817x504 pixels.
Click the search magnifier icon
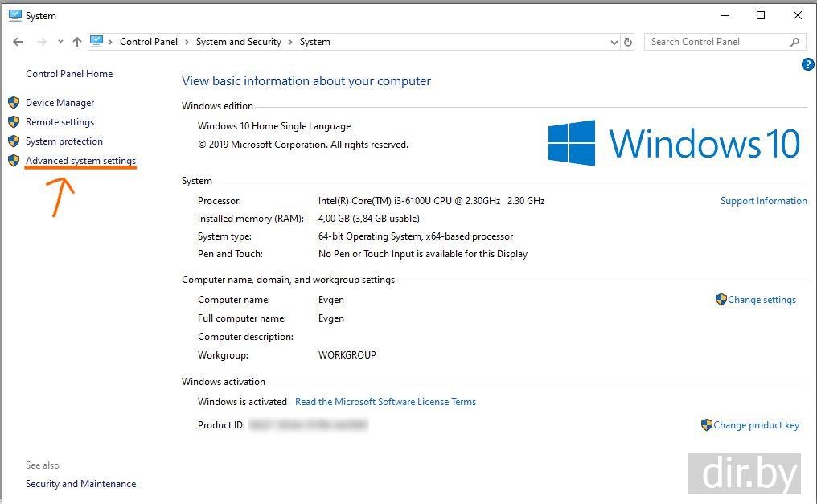(x=794, y=42)
